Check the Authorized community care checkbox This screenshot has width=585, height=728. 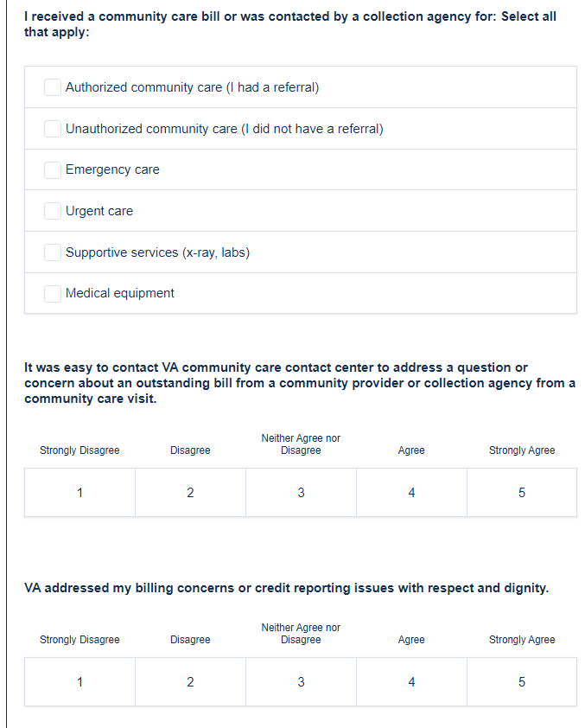(x=54, y=87)
